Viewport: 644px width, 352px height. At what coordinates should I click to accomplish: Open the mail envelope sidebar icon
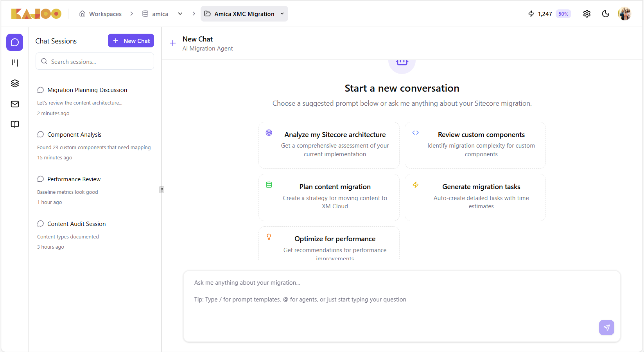[x=15, y=104]
